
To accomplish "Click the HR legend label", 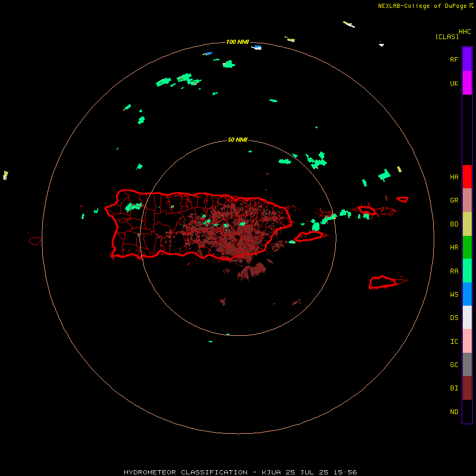I will pyautogui.click(x=454, y=248).
